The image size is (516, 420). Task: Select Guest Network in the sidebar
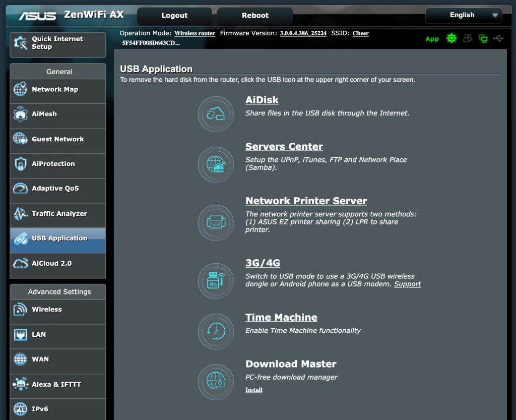(58, 141)
